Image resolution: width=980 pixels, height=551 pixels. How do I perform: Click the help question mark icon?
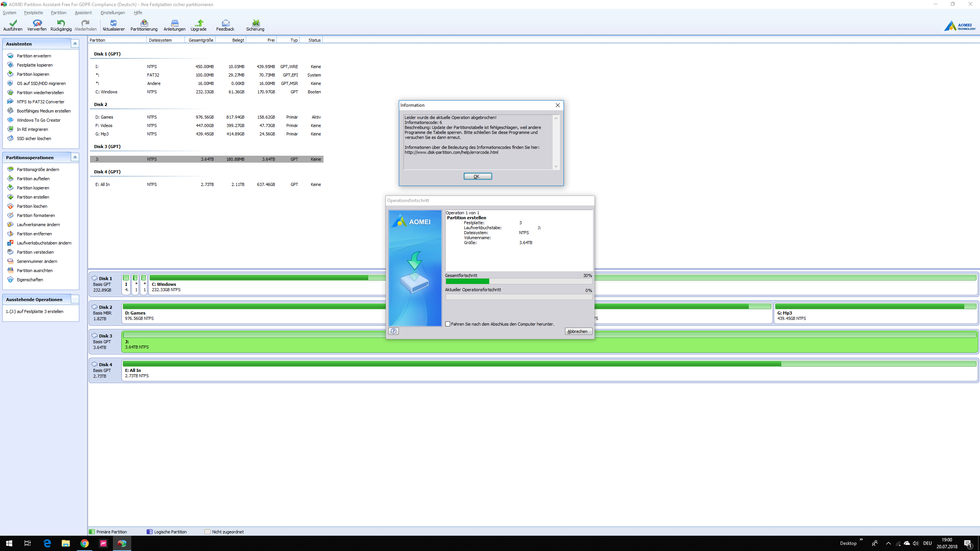coord(394,331)
